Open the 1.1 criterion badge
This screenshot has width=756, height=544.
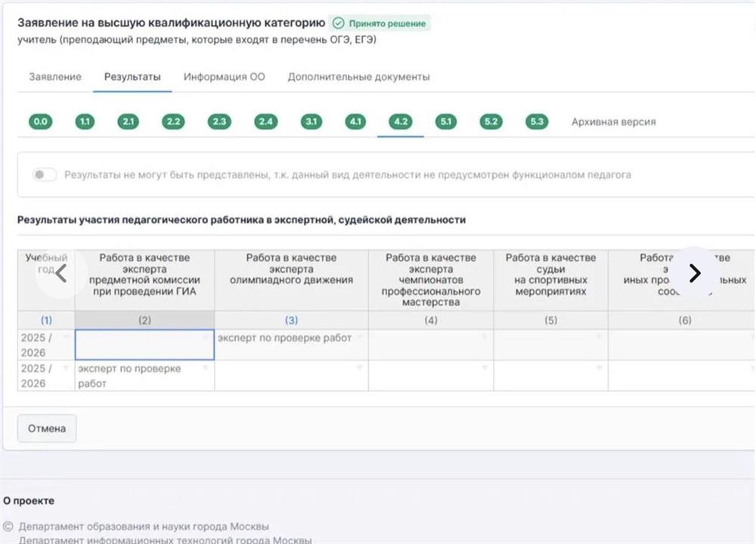(x=85, y=122)
